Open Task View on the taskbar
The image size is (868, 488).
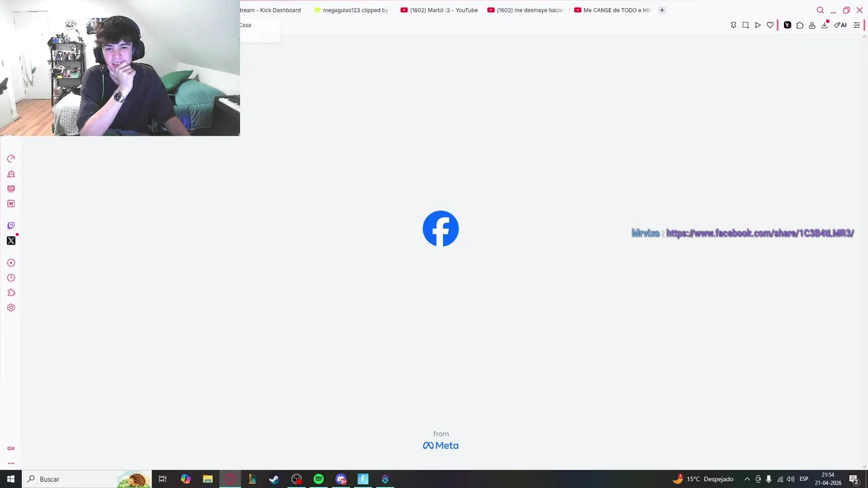click(x=163, y=479)
